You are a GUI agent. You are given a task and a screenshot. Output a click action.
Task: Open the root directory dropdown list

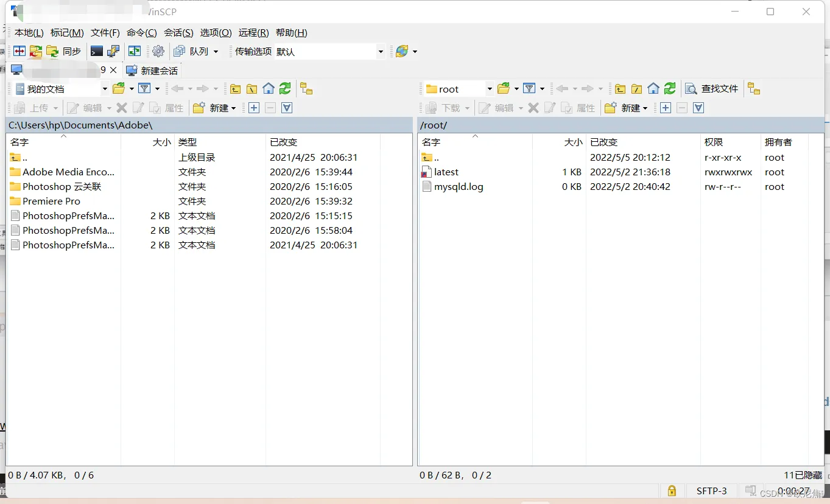[491, 88]
